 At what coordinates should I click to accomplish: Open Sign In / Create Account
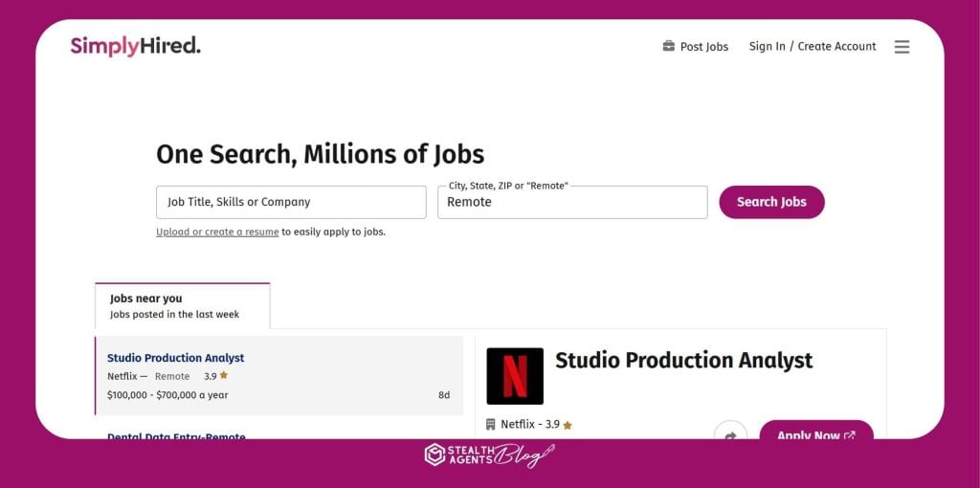(x=813, y=46)
